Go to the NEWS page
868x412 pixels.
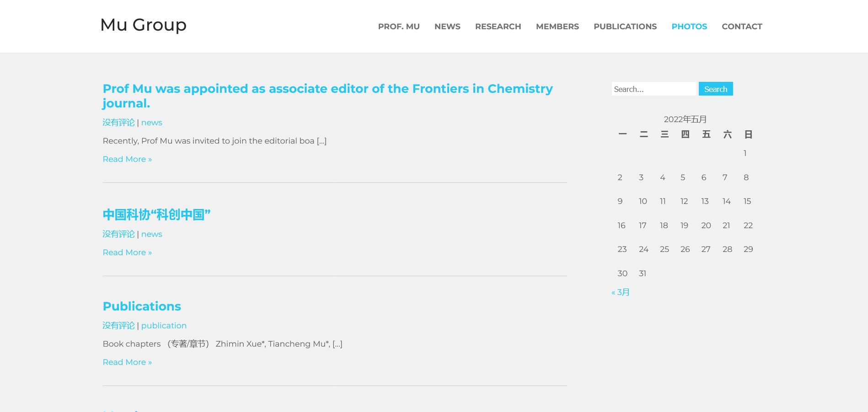point(447,27)
